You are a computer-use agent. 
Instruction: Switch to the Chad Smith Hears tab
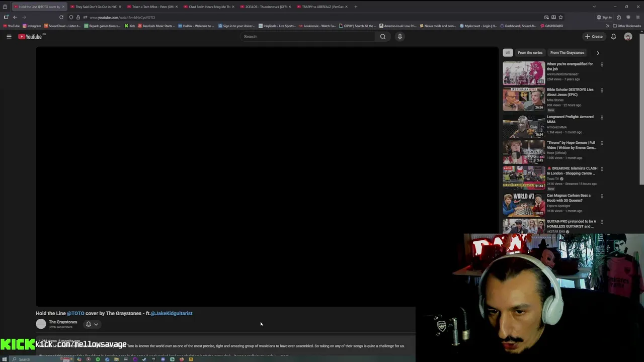[209, 7]
